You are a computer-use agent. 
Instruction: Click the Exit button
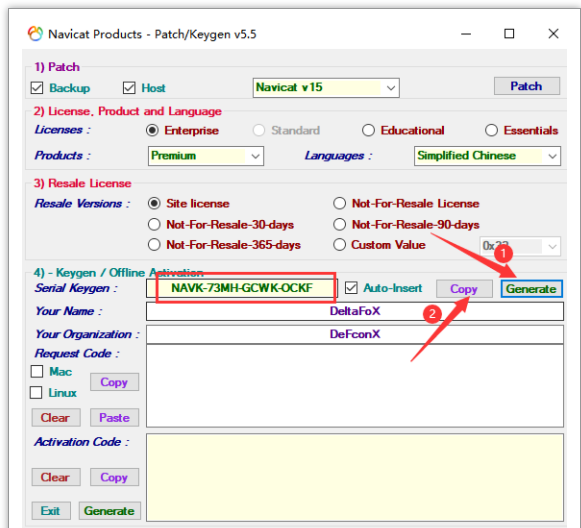[x=51, y=511]
